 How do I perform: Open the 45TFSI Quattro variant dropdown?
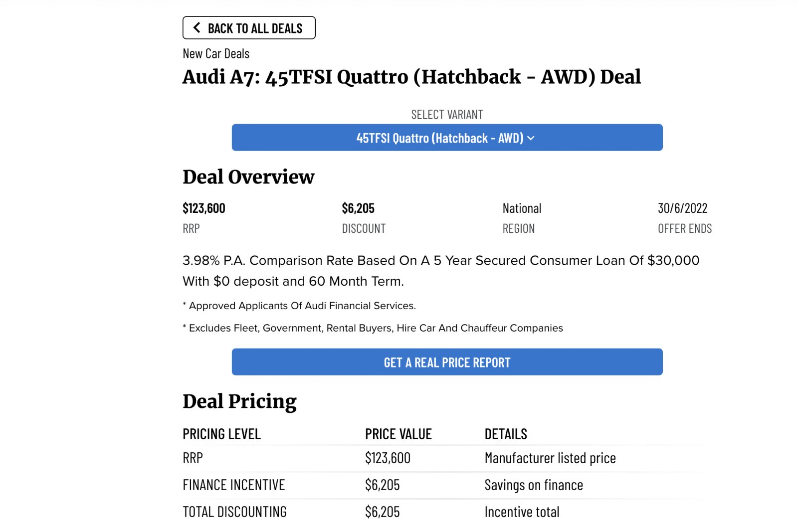[x=447, y=138]
